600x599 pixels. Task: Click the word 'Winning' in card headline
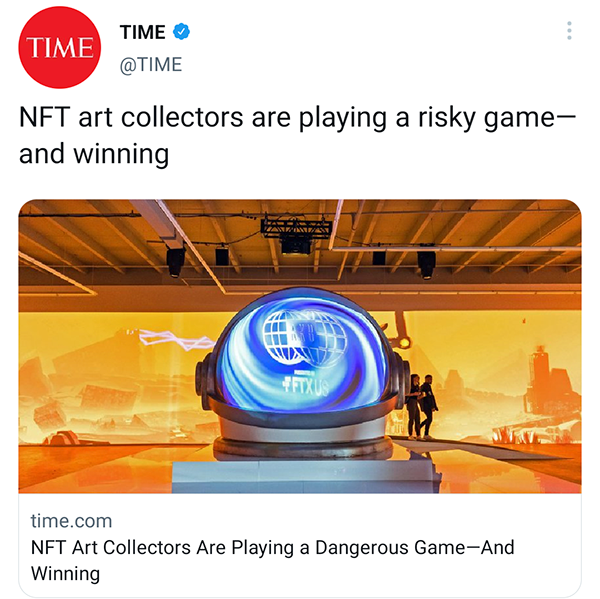point(65,573)
